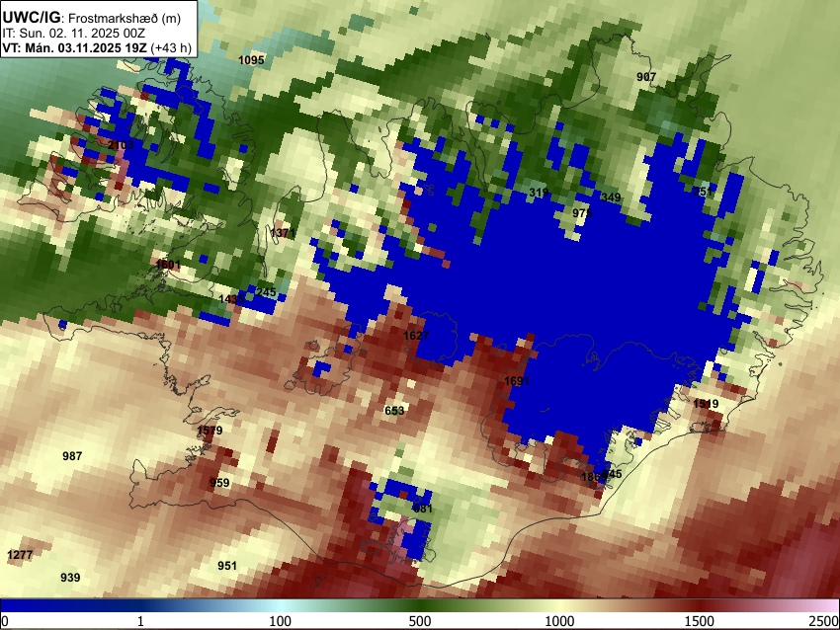Click the 500 mark on color scale
This screenshot has width=840, height=630.
[420, 621]
